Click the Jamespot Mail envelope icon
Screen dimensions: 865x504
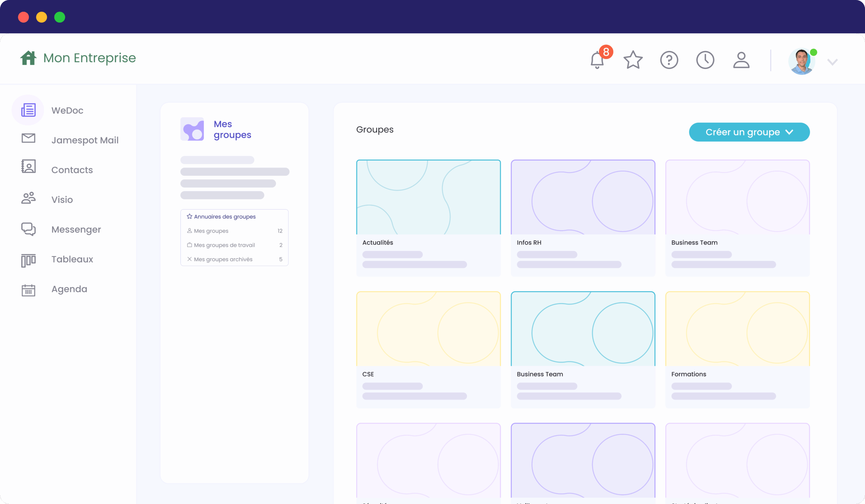[x=28, y=138]
